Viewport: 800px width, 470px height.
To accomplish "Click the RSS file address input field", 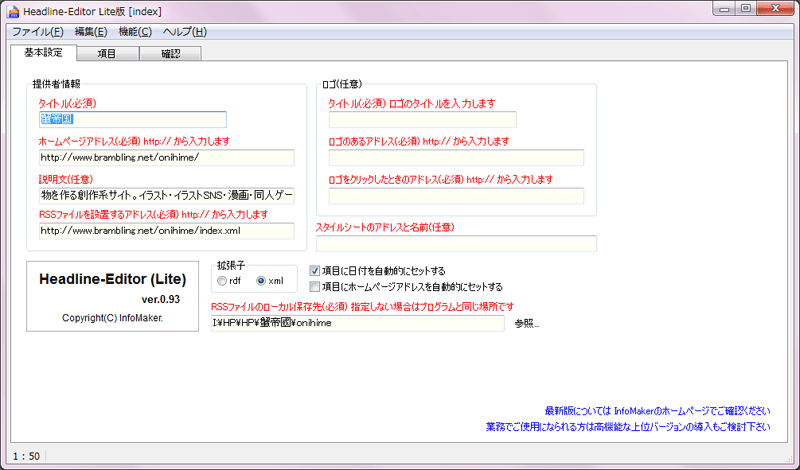I will [165, 231].
